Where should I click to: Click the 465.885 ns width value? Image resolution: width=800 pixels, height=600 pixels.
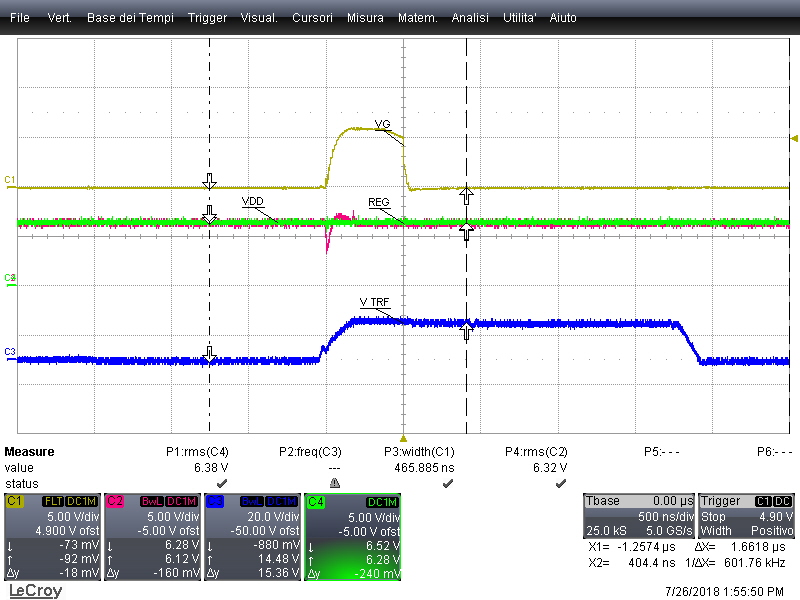click(x=424, y=467)
